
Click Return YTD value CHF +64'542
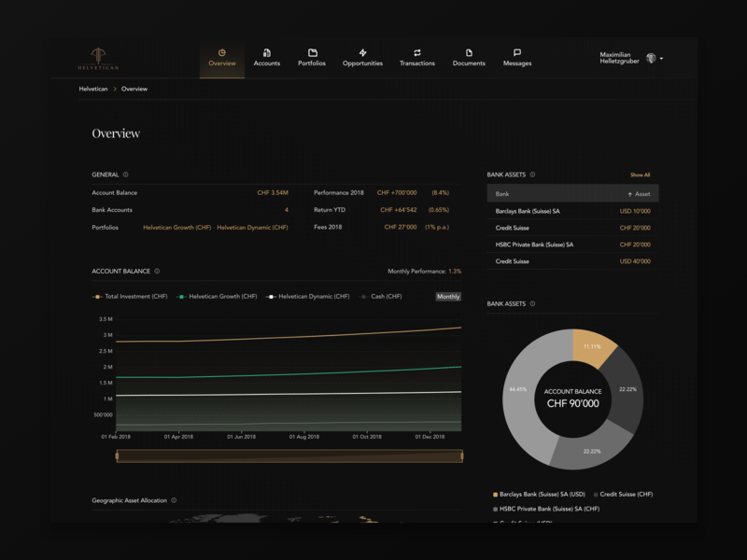tap(399, 210)
